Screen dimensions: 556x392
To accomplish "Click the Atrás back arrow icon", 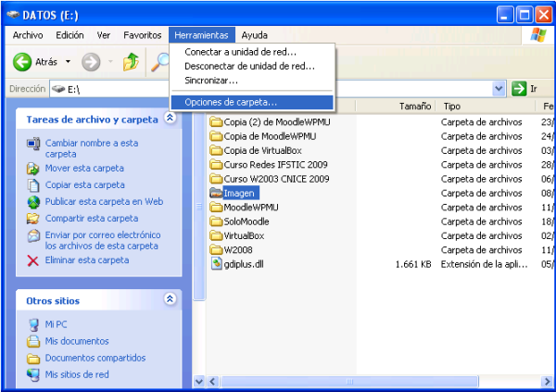I will point(22,62).
